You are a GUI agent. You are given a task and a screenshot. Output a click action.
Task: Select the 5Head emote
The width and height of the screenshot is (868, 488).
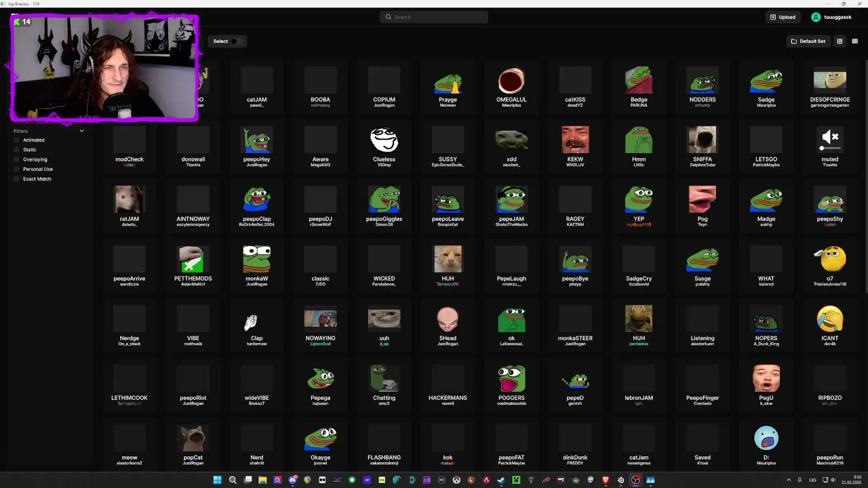tap(448, 325)
